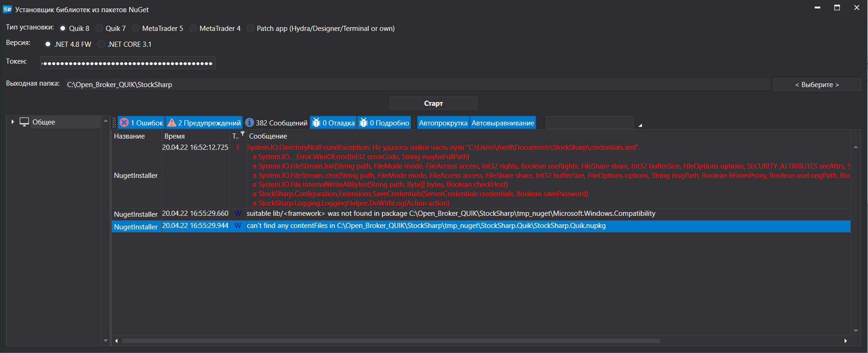Click the log search box next to Автовыравнивание
868x353 pixels.
click(590, 123)
